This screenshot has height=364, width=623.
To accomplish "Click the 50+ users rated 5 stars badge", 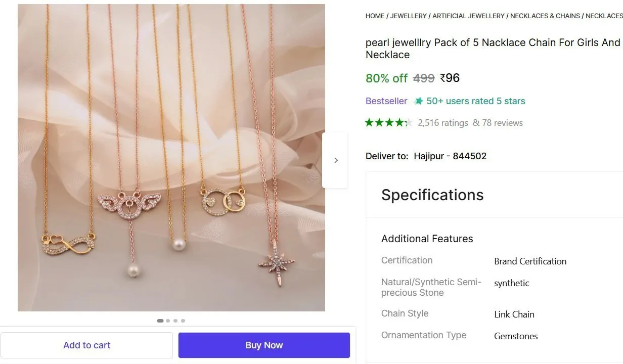I will click(470, 101).
